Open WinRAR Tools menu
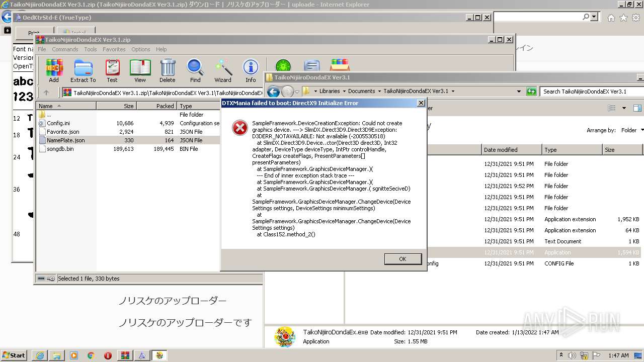Image resolution: width=644 pixels, height=362 pixels. pos(91,49)
